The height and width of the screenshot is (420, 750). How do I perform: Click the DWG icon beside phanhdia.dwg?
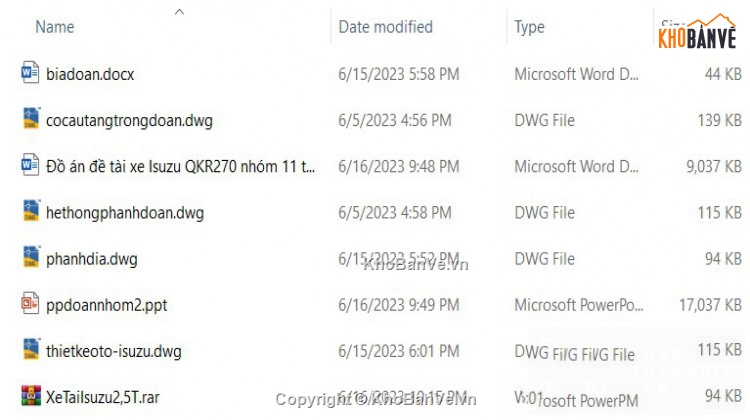tap(32, 257)
